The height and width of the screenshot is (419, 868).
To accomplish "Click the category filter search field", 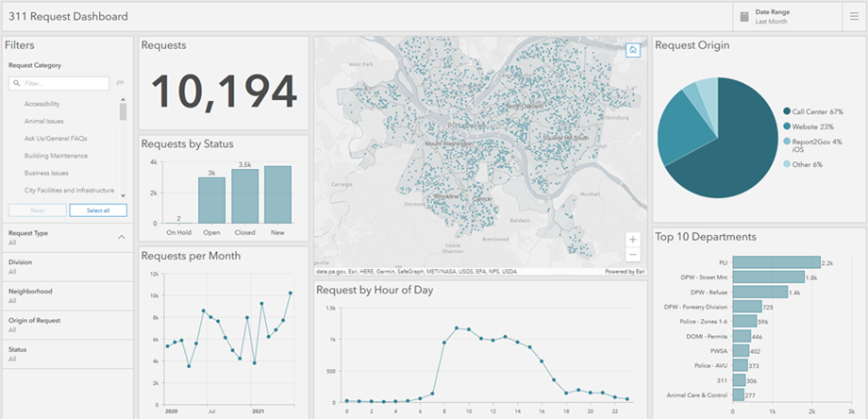I will coord(61,83).
